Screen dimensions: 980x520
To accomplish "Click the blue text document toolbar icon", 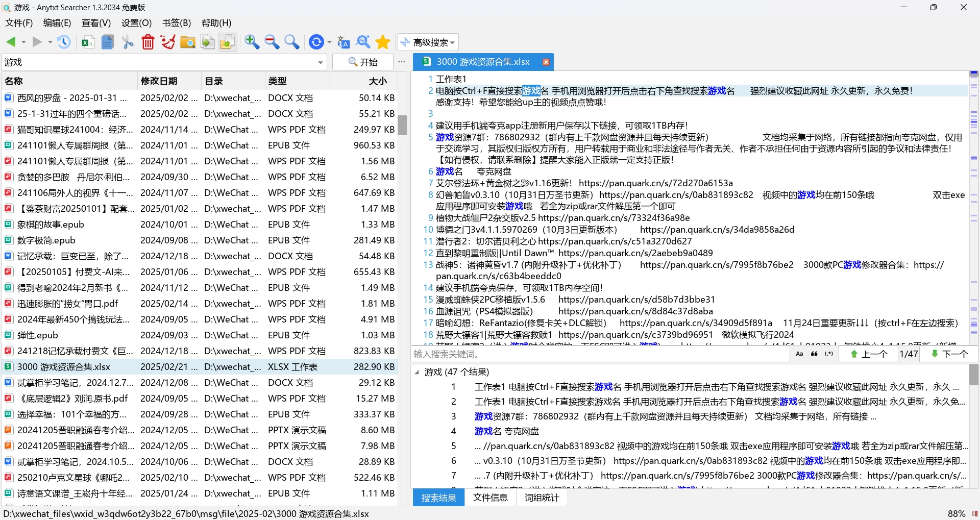I will click(107, 42).
